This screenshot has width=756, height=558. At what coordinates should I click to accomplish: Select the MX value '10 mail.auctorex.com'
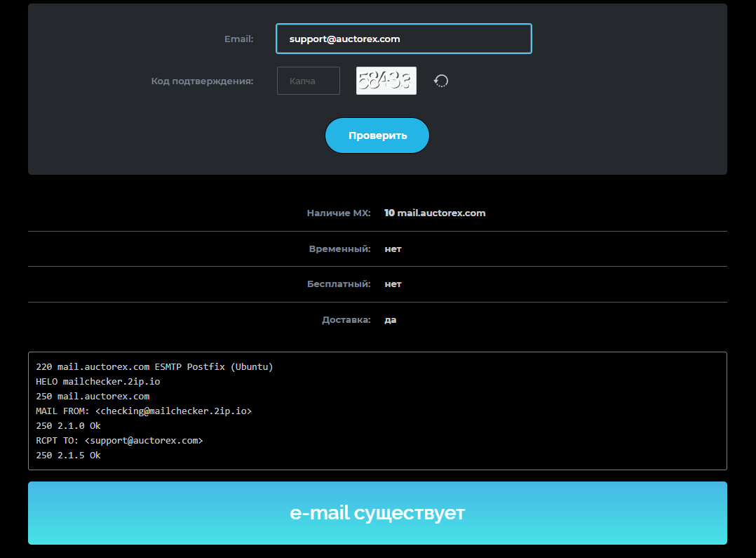point(435,213)
